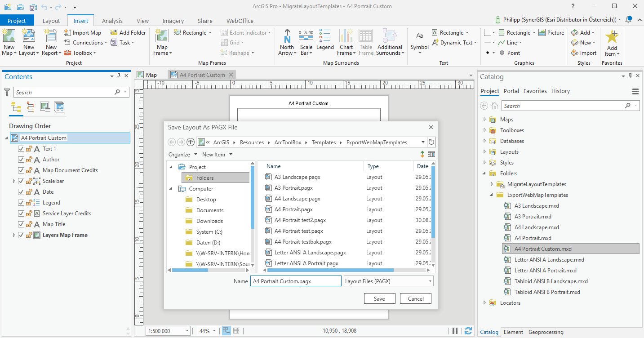Image resolution: width=644 pixels, height=338 pixels.
Task: Switch to the Layout ribbon tab
Action: point(51,21)
